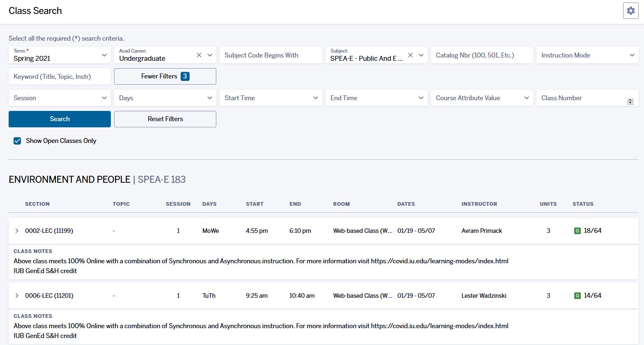
Task: Clear the Acad Career Undergraduate selection
Action: pyautogui.click(x=199, y=55)
